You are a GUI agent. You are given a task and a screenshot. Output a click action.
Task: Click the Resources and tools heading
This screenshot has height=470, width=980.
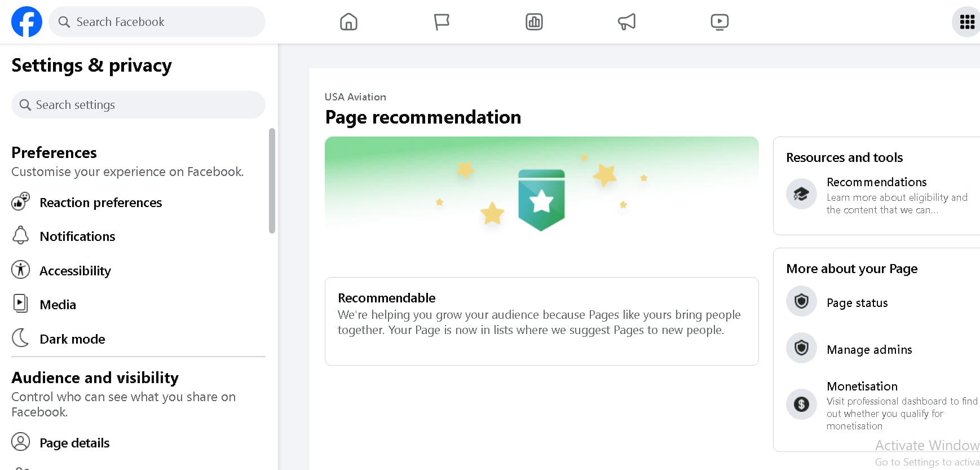(845, 157)
